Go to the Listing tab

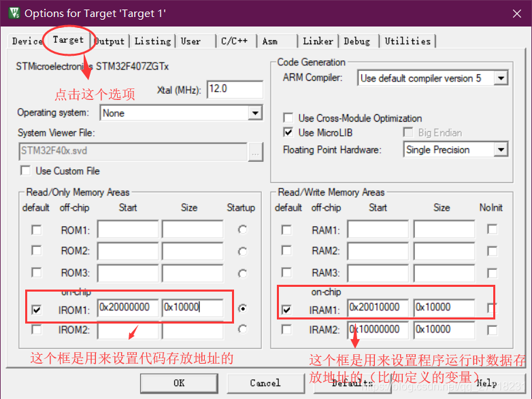[x=152, y=41]
